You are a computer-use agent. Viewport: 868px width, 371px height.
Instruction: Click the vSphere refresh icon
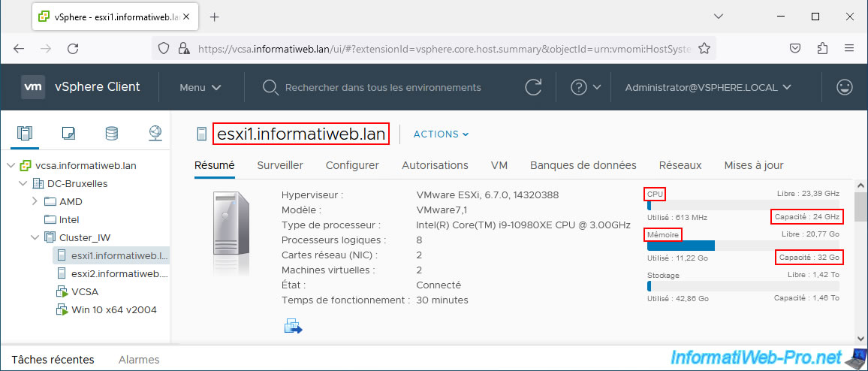click(533, 87)
